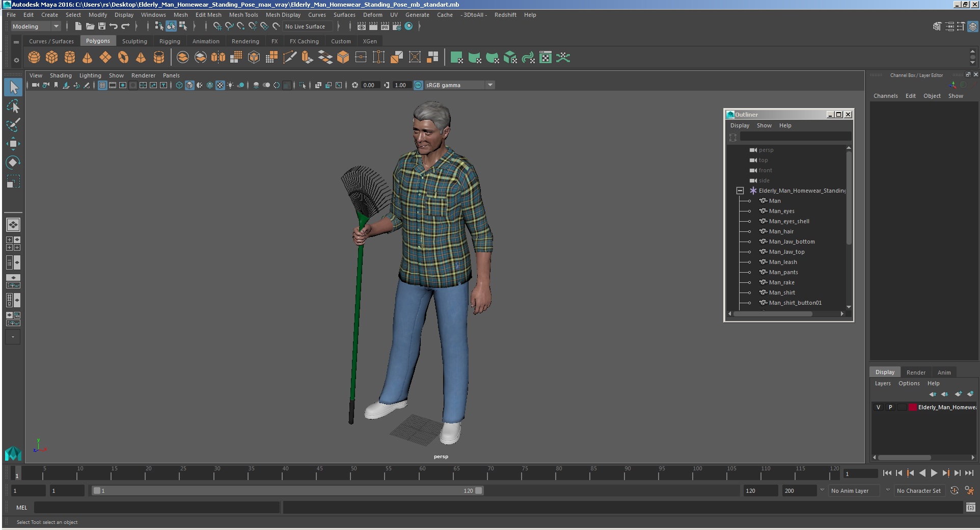Create a polygon pyramid from shelf

141,58
